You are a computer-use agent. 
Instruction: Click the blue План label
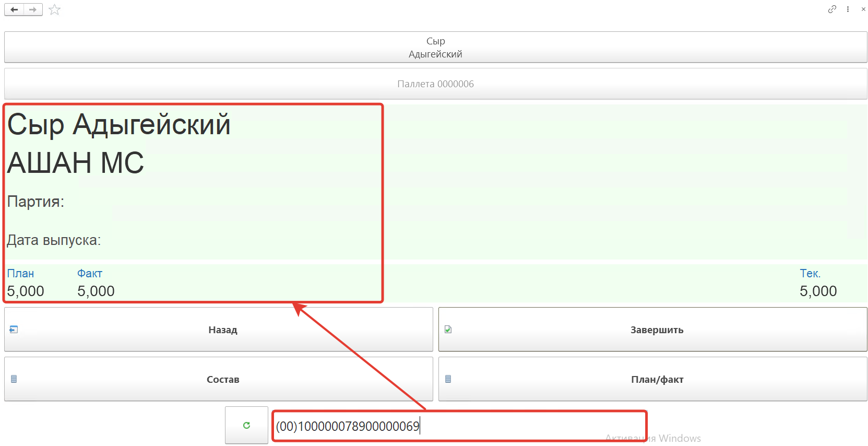click(20, 274)
